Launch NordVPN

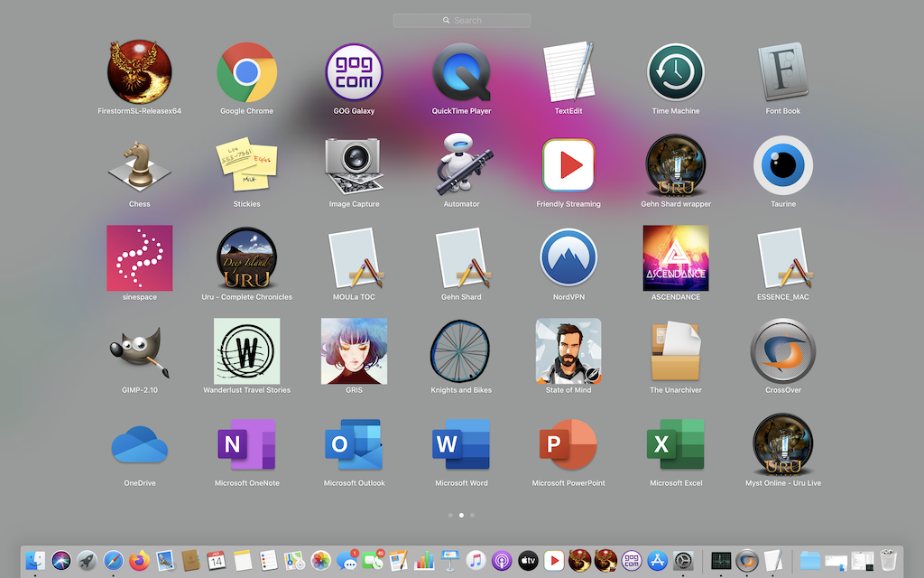pyautogui.click(x=568, y=258)
